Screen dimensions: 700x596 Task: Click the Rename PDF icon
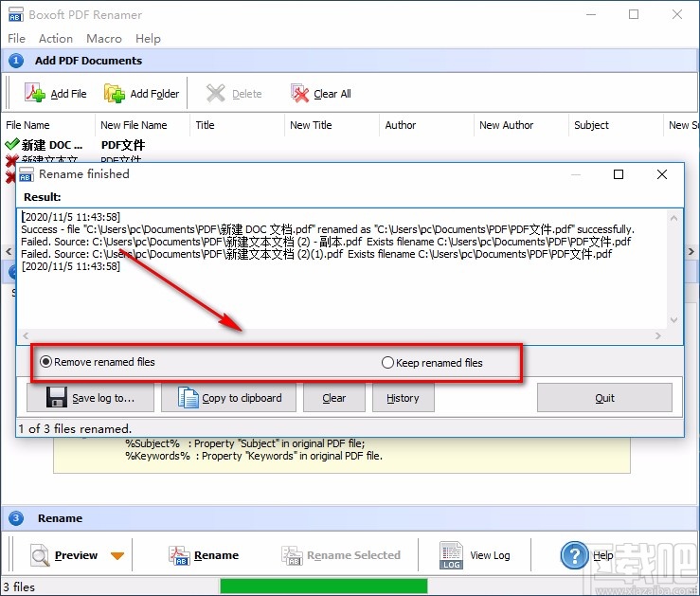[x=179, y=555]
